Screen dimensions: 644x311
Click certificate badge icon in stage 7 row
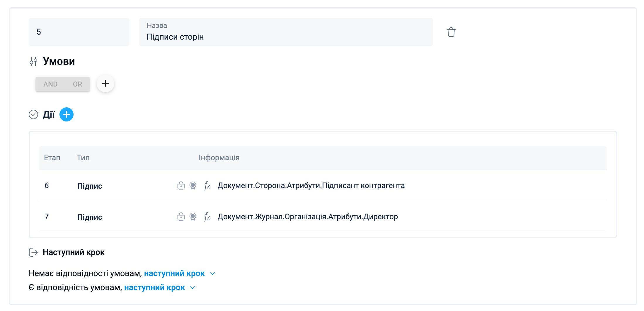[193, 217]
